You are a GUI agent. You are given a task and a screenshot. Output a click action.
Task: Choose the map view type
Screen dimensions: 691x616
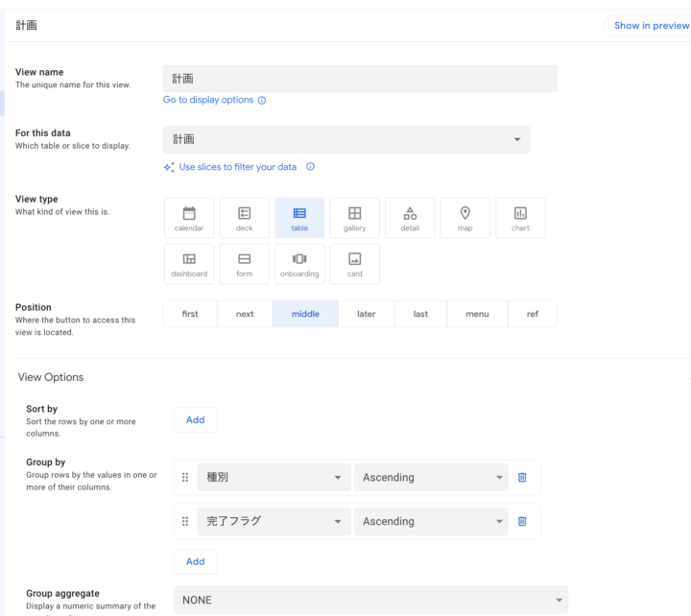pos(465,218)
